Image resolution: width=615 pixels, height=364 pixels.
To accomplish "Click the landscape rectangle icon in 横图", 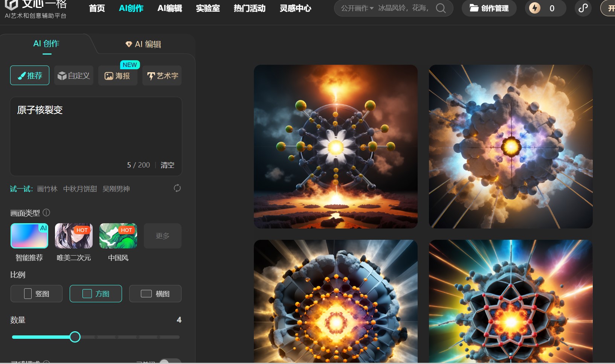I will (x=146, y=294).
